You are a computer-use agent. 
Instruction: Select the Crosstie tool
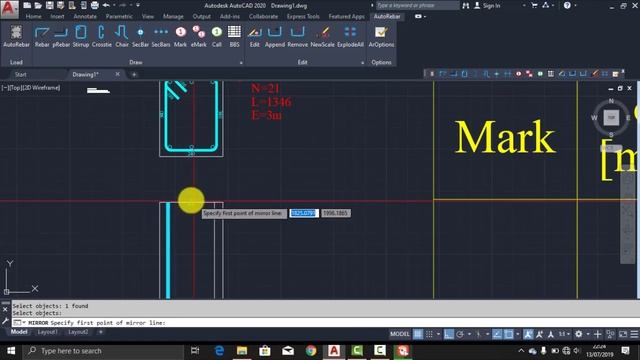(x=102, y=37)
